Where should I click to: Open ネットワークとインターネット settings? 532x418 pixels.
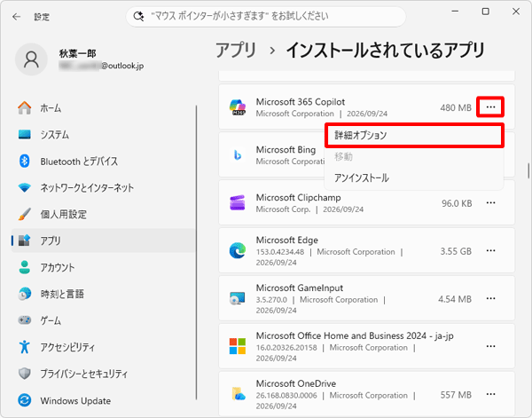[x=104, y=187]
